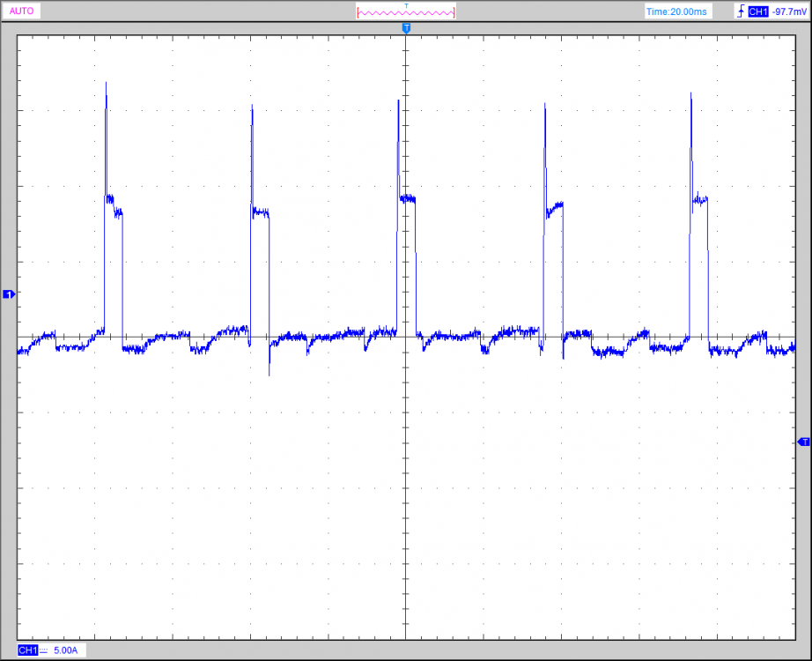This screenshot has width=812, height=661.
Task: Click channel 1 ground marker on left edge
Action: pos(9,293)
